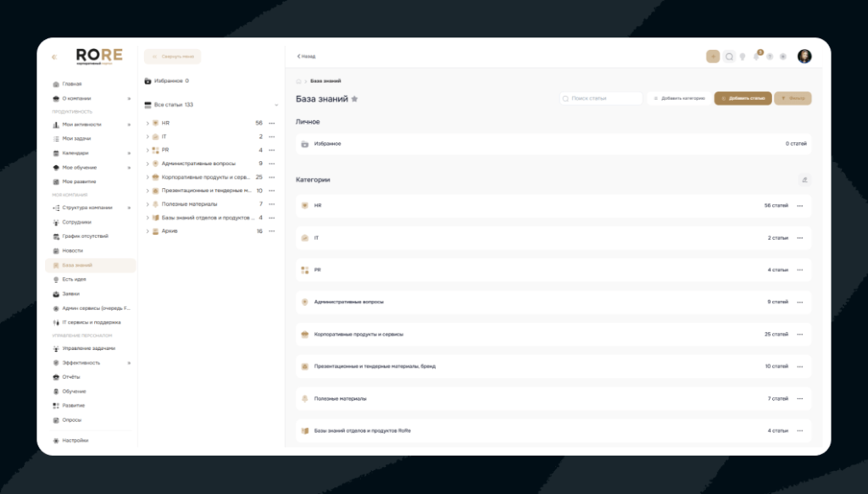Viewport: 868px width, 494px height.
Task: Click the user avatar in top right
Action: [x=804, y=56]
